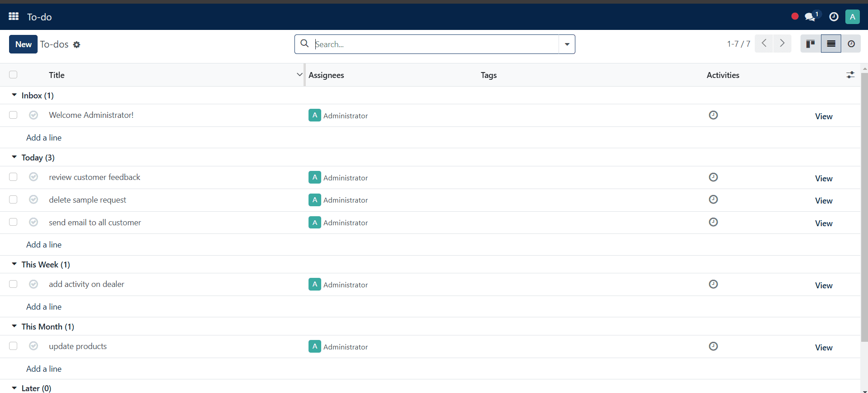Add a line under This Month
The height and width of the screenshot is (393, 868).
(44, 369)
